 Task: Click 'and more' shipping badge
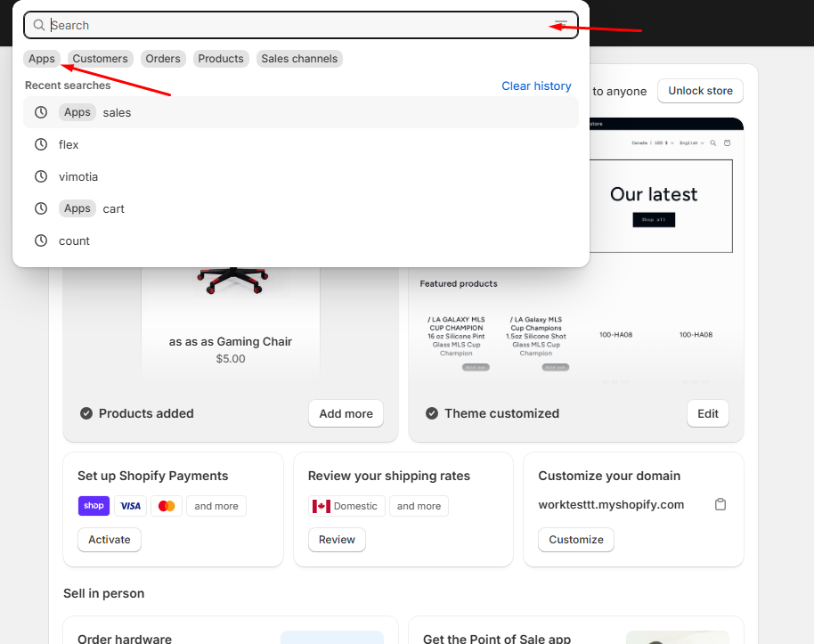point(419,506)
